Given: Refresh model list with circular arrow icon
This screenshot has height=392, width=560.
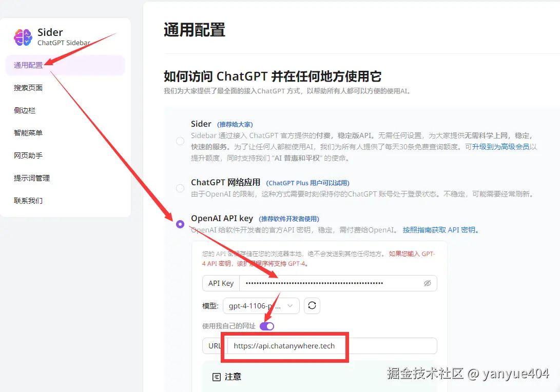Looking at the screenshot, I should [312, 306].
